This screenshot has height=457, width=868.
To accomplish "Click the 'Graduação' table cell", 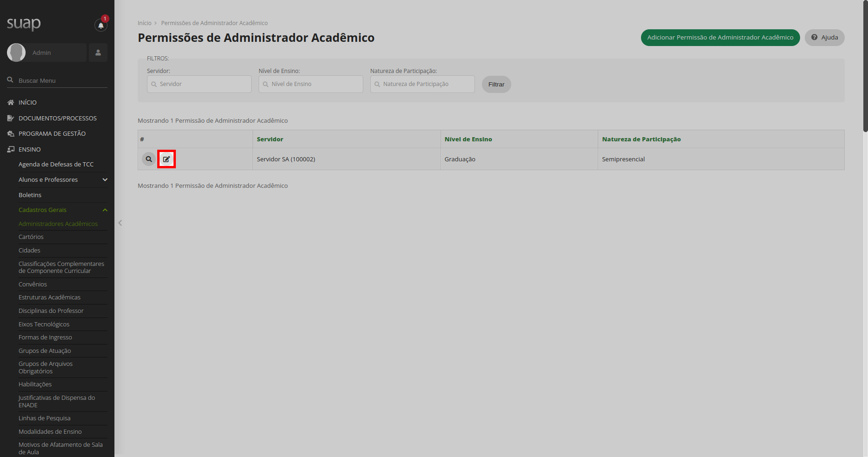I will [x=519, y=159].
